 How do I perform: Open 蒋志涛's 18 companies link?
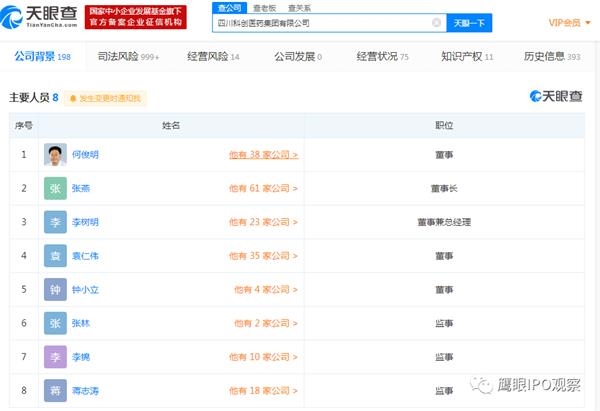(x=263, y=390)
